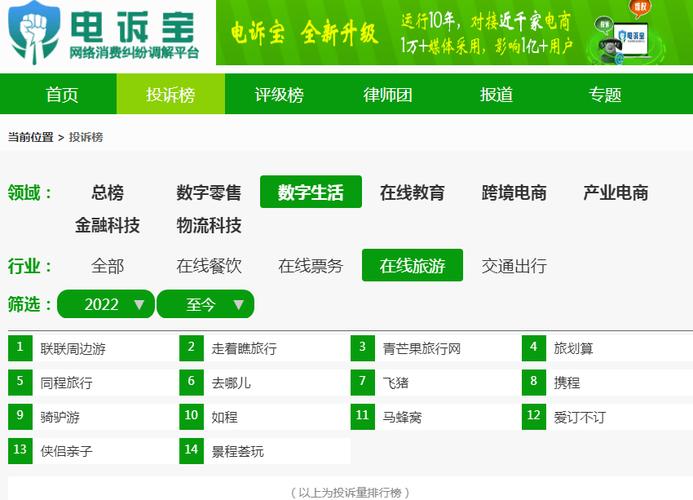Select the 数字生活 field filter
The image size is (693, 500).
tap(311, 192)
